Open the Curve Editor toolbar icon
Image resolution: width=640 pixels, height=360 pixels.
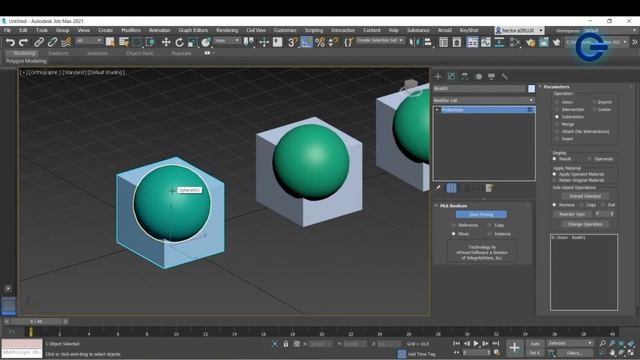(x=486, y=42)
